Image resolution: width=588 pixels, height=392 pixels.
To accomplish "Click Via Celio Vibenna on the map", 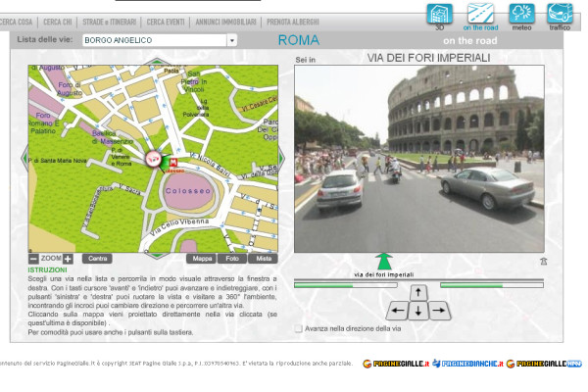I will click(179, 226).
